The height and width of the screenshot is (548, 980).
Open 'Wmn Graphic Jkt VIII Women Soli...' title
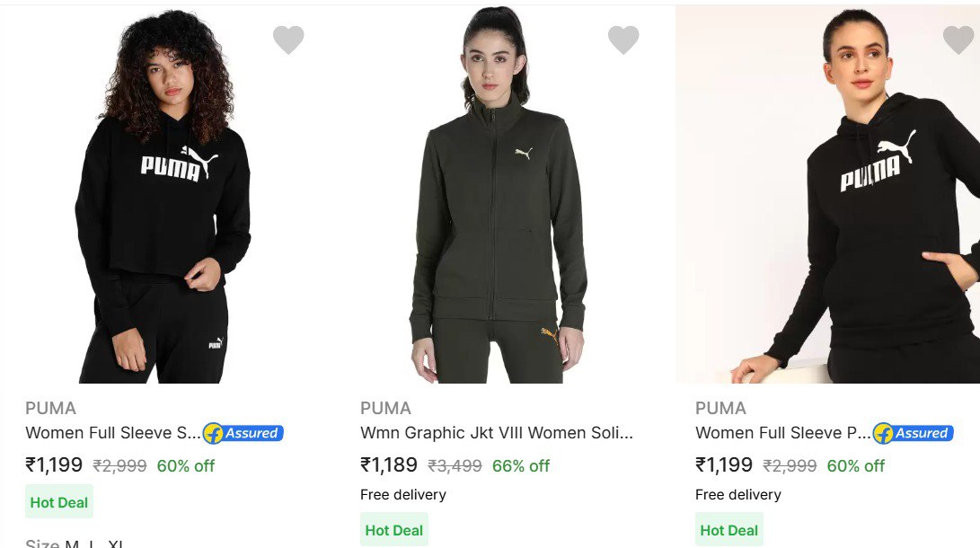(x=497, y=433)
